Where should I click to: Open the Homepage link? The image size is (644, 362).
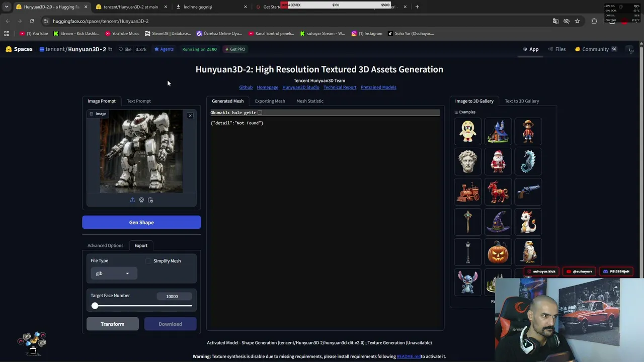pos(268,87)
